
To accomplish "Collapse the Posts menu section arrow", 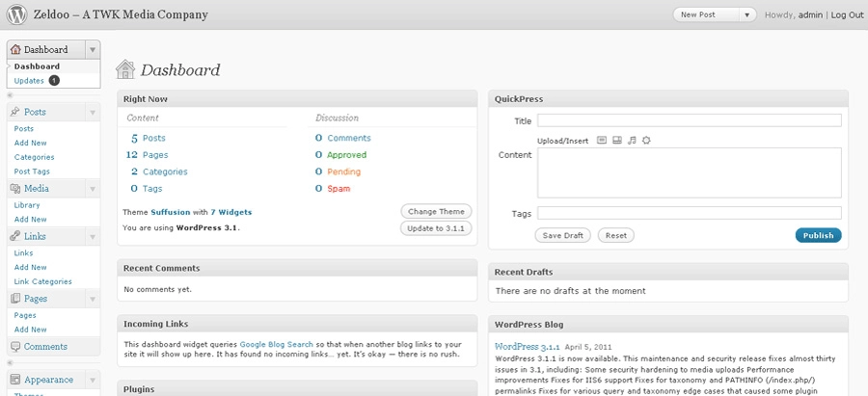I will pyautogui.click(x=92, y=113).
